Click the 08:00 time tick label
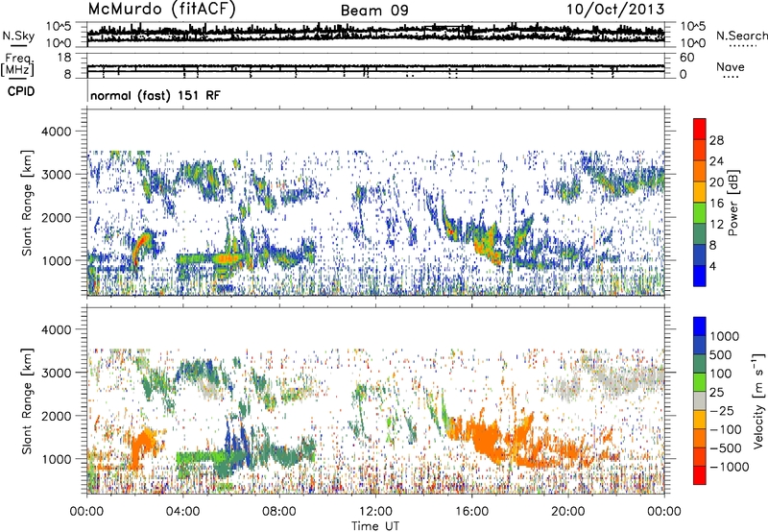 278,512
